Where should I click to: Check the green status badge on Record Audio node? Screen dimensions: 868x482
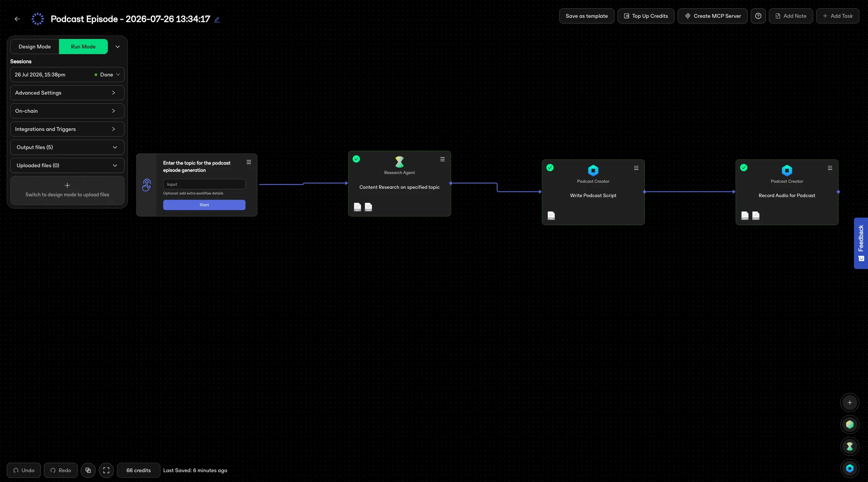pos(744,168)
